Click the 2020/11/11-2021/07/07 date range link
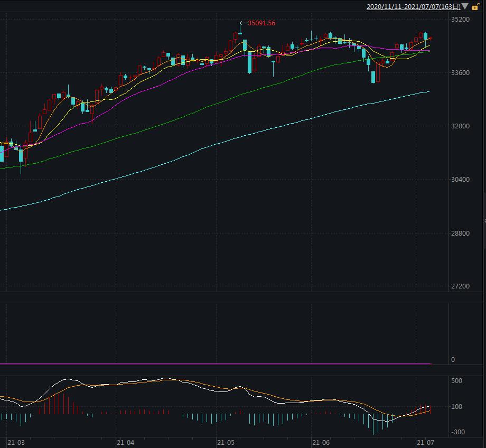Image resolution: width=486 pixels, height=448 pixels. click(414, 6)
